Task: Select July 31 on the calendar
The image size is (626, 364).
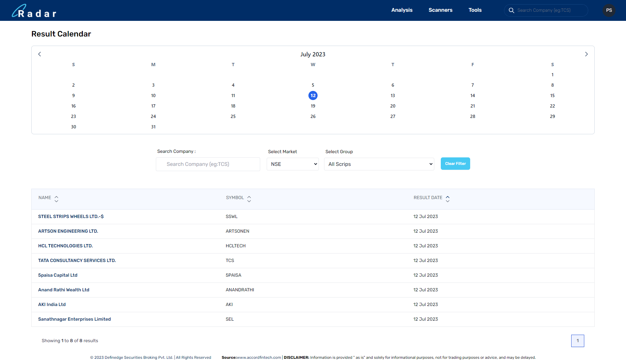Action: pos(153,127)
